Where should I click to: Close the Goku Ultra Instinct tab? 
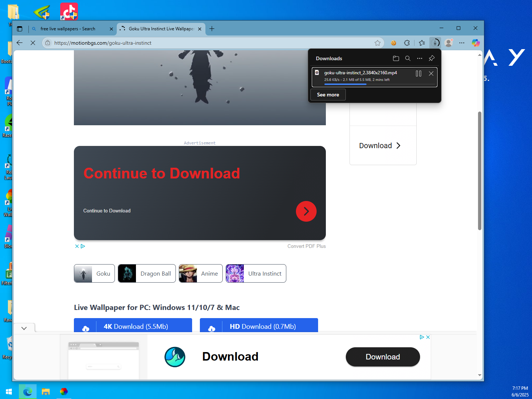point(199,29)
